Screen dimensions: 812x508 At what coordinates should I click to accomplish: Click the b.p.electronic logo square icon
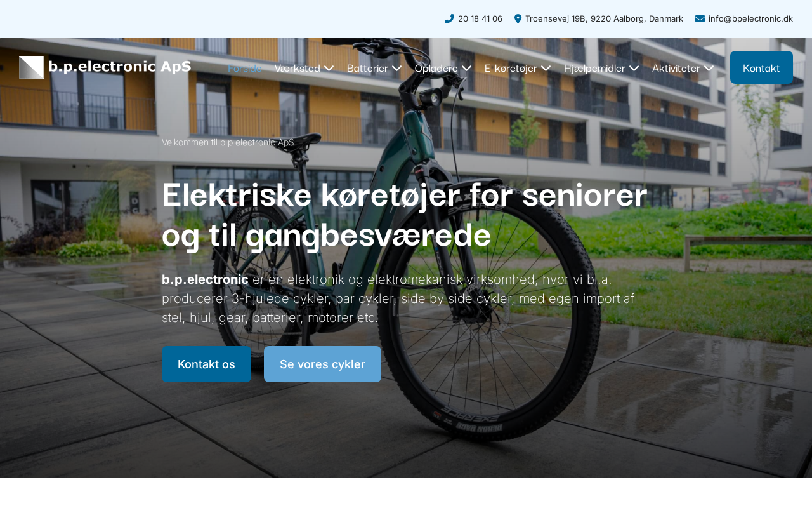click(31, 67)
